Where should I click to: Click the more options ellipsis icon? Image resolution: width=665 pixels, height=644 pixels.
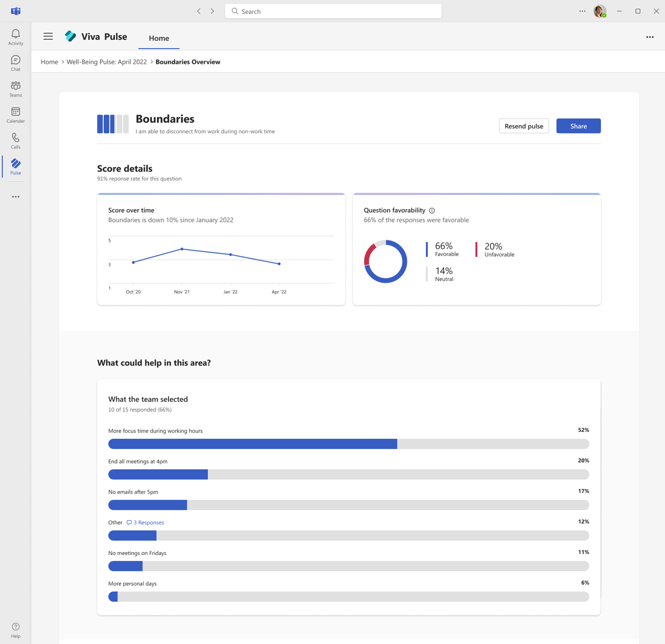click(x=649, y=37)
